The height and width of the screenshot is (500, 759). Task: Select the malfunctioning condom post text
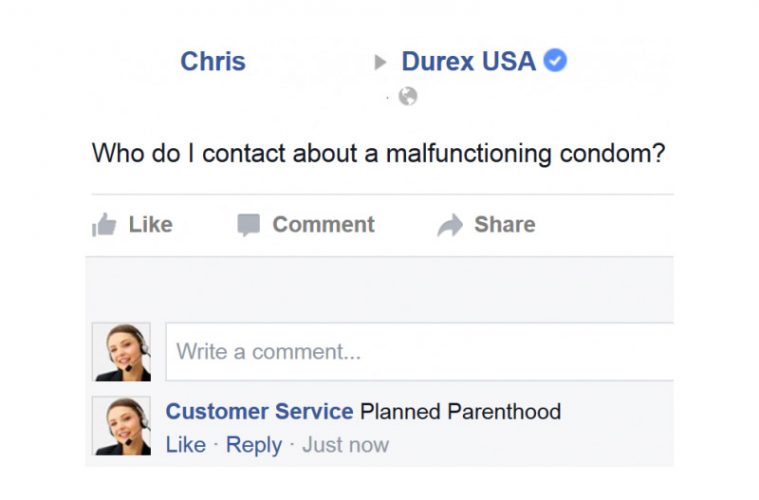click(x=379, y=153)
